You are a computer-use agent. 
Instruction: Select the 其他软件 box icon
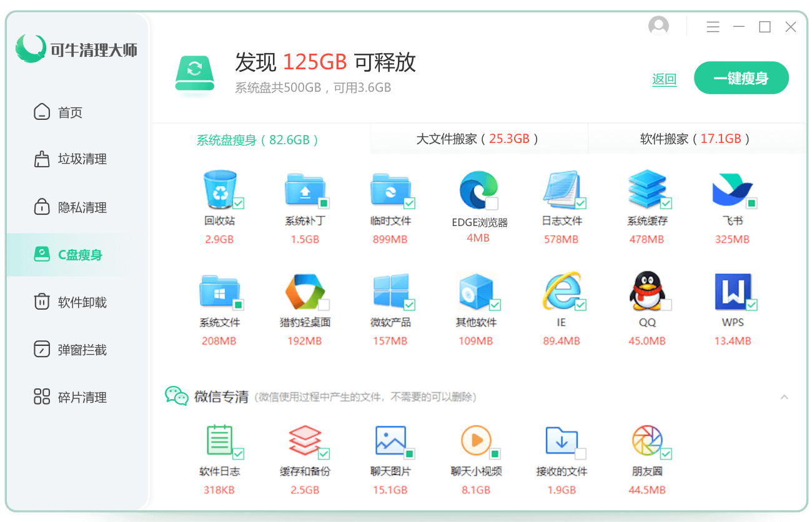pyautogui.click(x=475, y=292)
